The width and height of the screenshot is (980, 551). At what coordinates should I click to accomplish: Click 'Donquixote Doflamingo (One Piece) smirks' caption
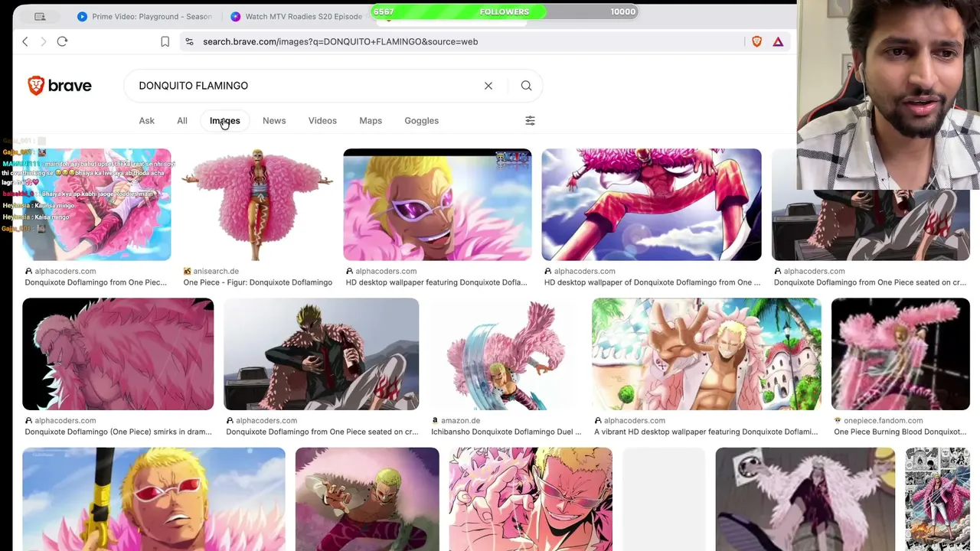[x=118, y=432]
